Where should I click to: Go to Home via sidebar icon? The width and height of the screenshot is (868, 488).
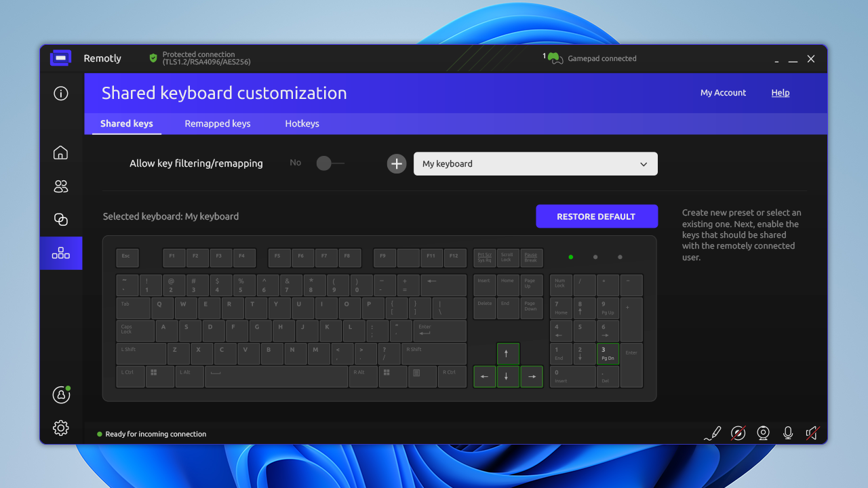(60, 152)
